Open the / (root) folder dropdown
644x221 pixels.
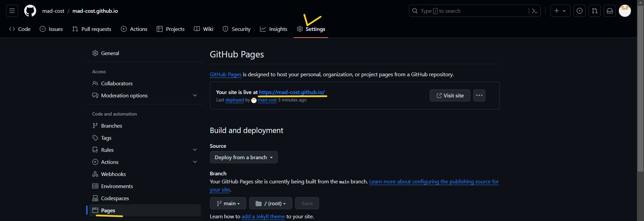[x=270, y=203]
